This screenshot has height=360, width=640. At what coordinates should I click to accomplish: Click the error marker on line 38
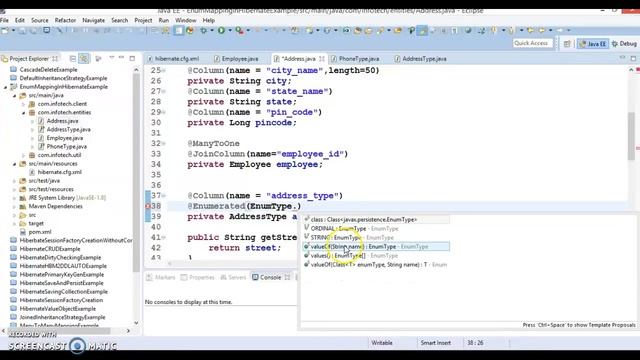[148, 206]
